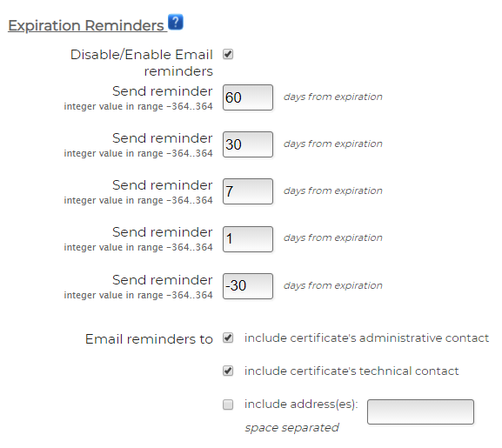Image resolution: width=502 pixels, height=448 pixels.
Task: Click the reminder field containing 1
Action: click(248, 239)
